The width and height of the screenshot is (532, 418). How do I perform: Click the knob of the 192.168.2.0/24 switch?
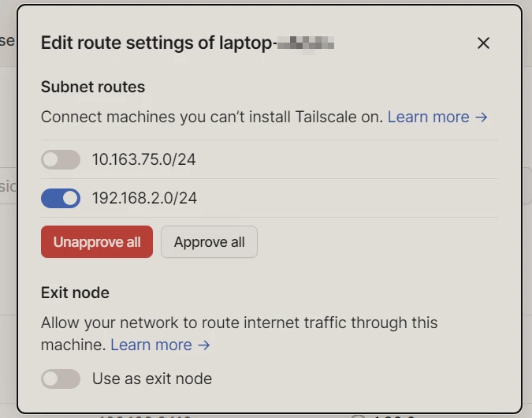(x=70, y=198)
